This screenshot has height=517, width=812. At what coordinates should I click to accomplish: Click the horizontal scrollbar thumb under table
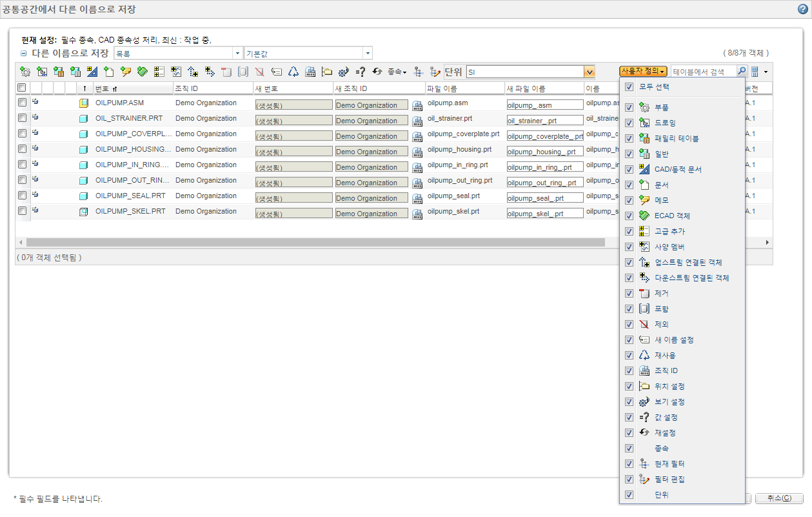coord(315,242)
